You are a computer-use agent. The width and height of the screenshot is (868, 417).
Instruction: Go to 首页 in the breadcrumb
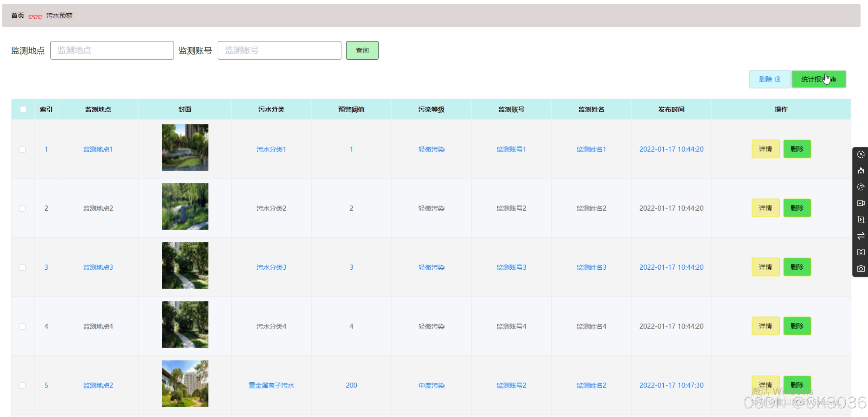coord(17,16)
